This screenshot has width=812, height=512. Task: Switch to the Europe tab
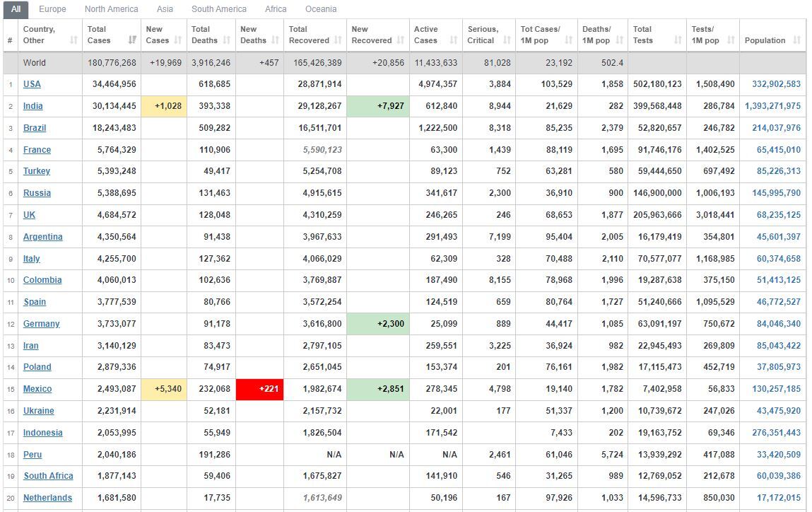(52, 8)
